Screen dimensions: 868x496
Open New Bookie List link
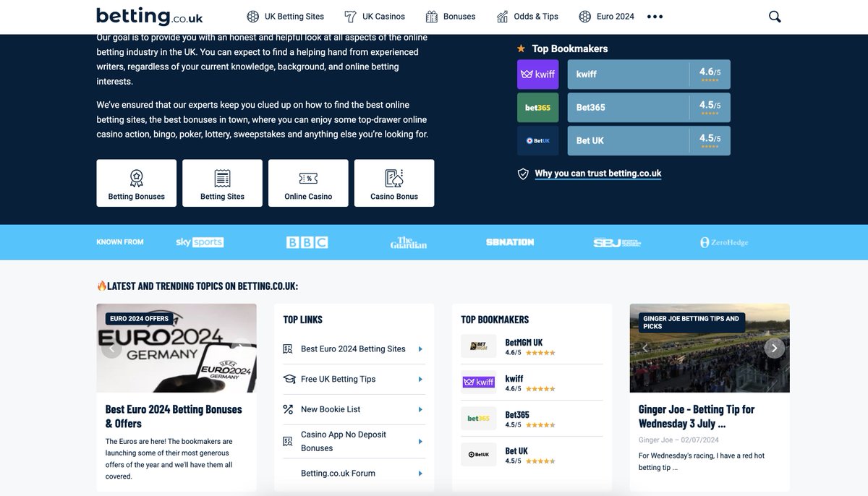(x=331, y=409)
